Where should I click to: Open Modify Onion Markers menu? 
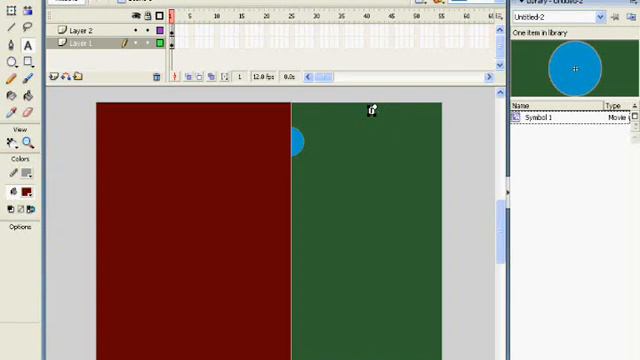(x=225, y=77)
